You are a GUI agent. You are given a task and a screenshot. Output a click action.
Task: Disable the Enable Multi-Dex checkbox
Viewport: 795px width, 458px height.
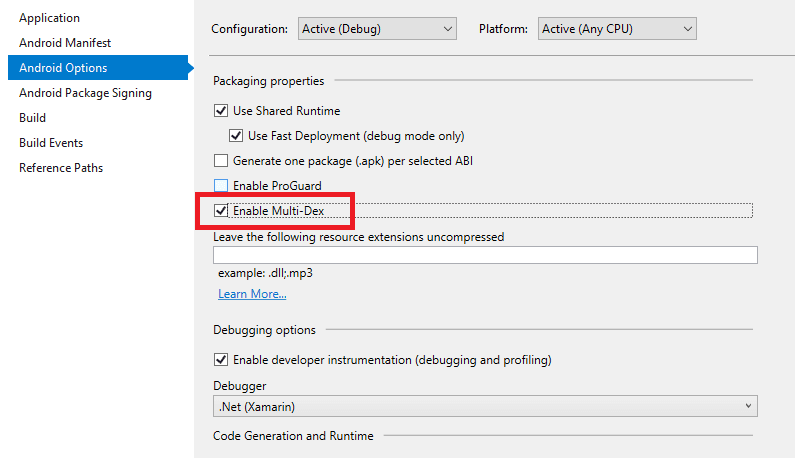coord(221,211)
